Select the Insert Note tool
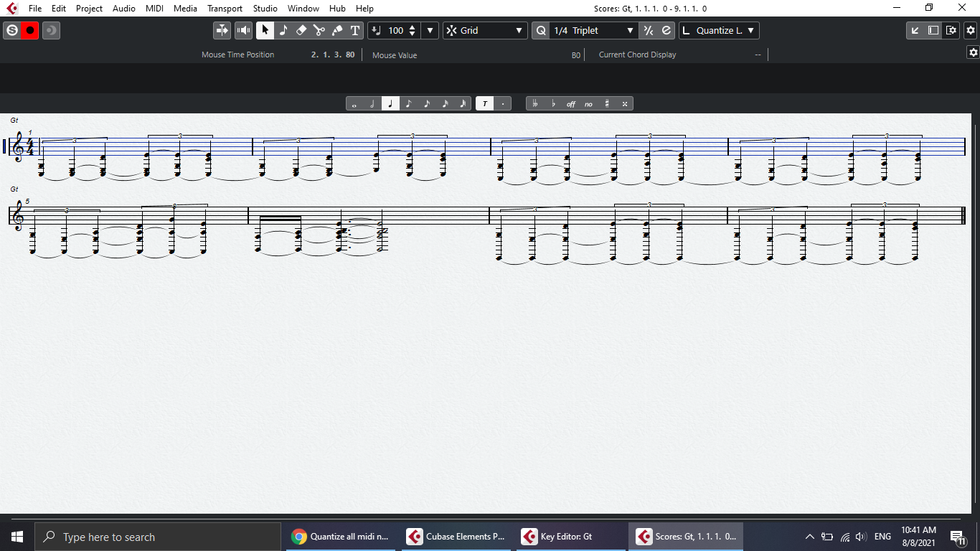 (283, 30)
